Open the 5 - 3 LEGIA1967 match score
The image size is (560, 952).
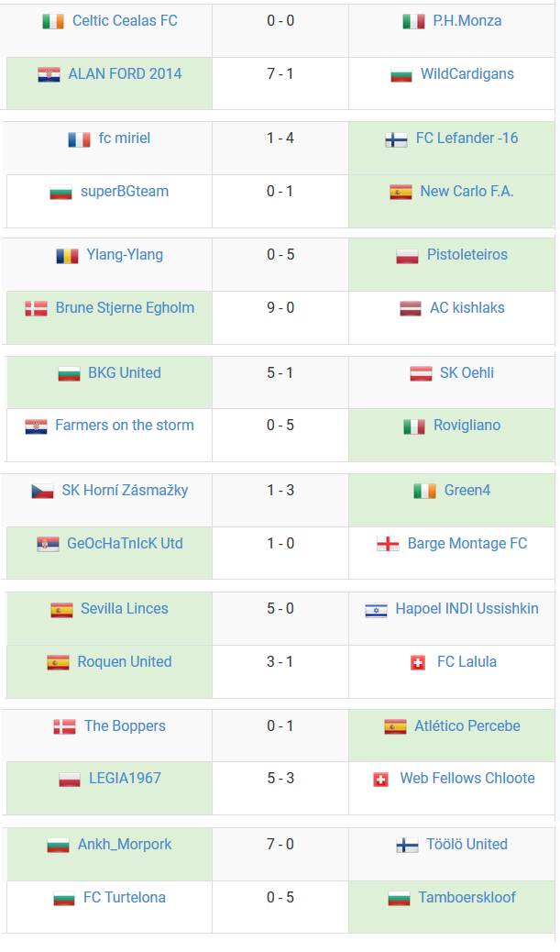point(280,779)
